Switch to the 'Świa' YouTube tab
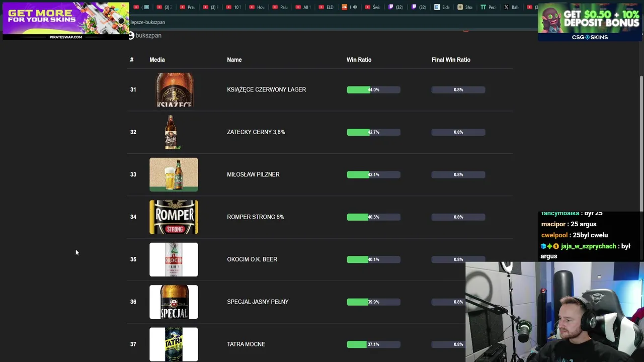The height and width of the screenshot is (362, 644). pos(372,7)
